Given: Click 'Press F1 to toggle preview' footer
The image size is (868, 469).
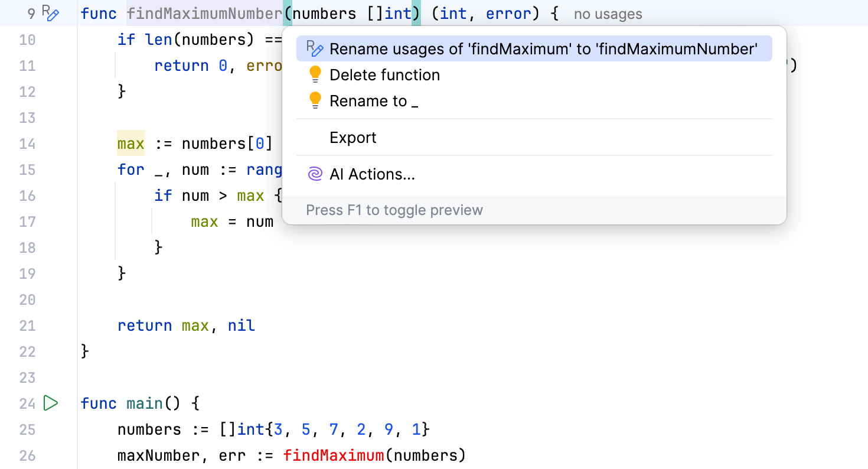Looking at the screenshot, I should [394, 210].
